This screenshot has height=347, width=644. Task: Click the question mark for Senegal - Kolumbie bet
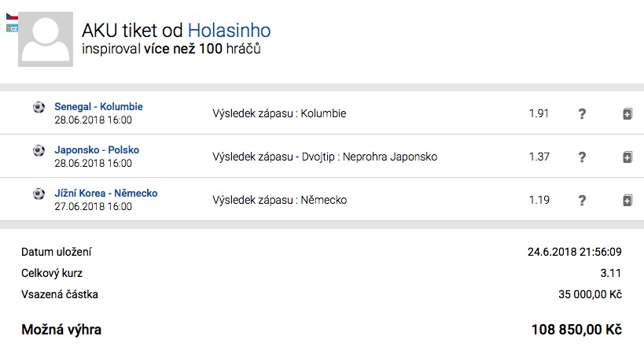582,114
